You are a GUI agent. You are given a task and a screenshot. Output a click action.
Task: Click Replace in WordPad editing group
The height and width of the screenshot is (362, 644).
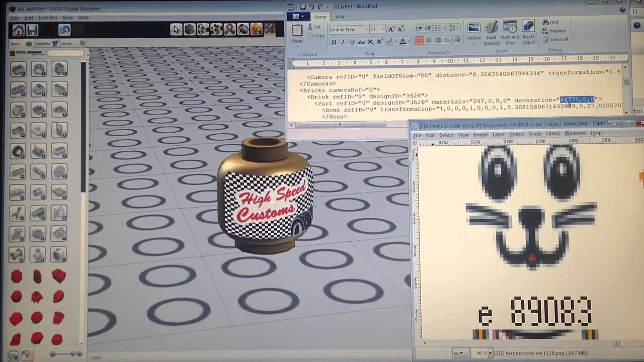pos(554,31)
